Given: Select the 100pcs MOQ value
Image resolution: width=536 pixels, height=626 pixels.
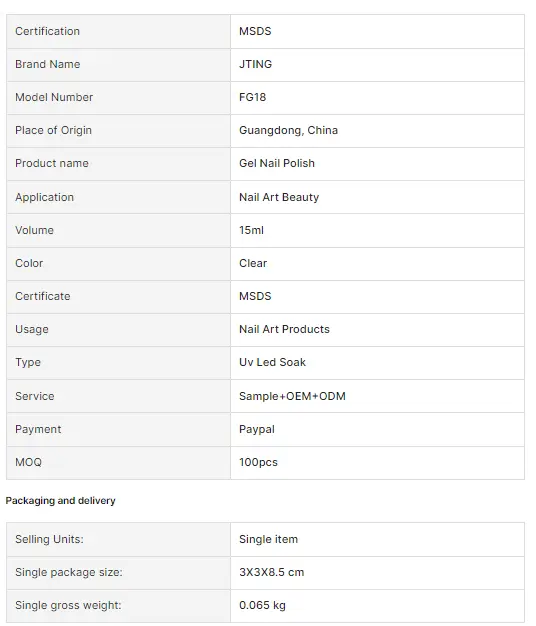Looking at the screenshot, I should [x=258, y=462].
